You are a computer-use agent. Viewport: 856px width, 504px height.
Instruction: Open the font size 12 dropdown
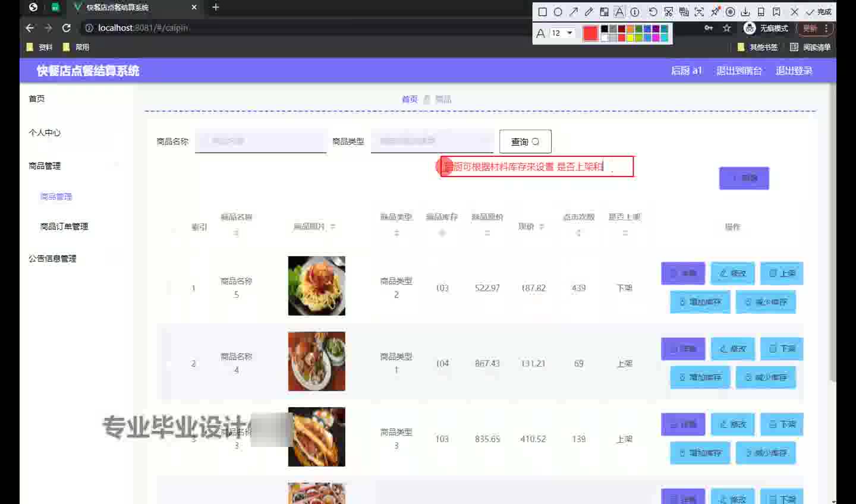coord(562,33)
